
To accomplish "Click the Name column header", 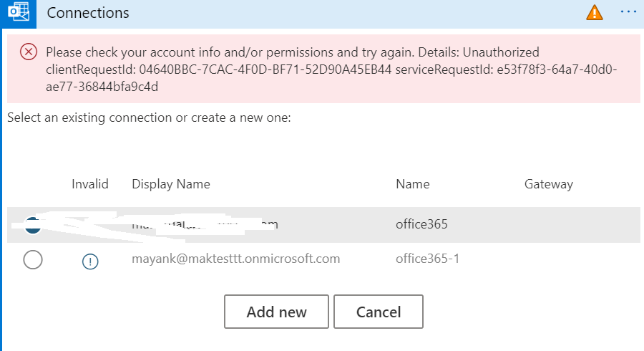I will 412,183.
